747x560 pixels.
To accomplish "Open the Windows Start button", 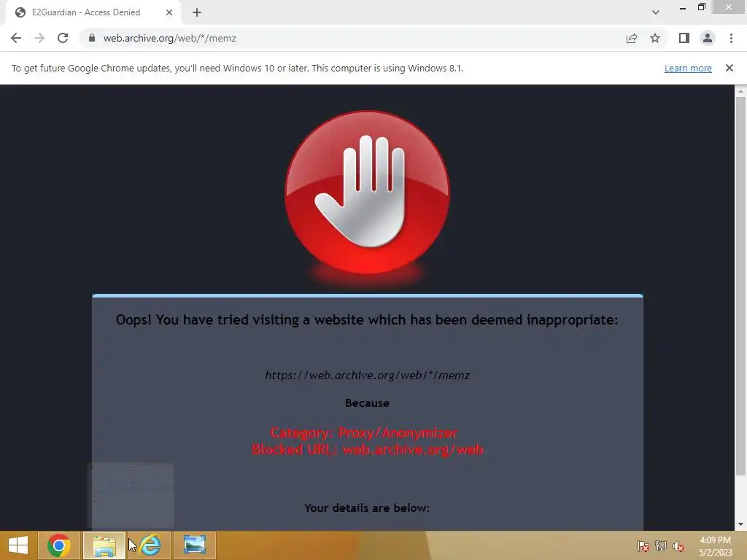I will [18, 545].
